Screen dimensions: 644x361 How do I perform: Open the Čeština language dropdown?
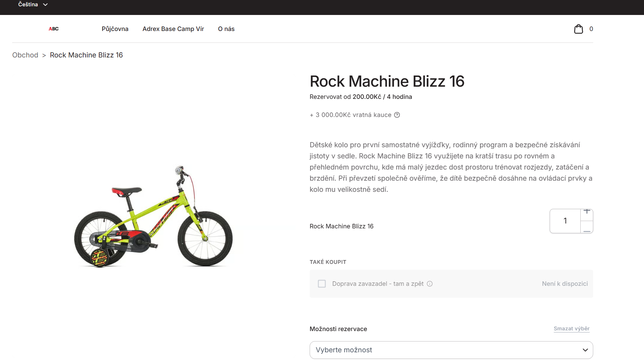pyautogui.click(x=33, y=5)
